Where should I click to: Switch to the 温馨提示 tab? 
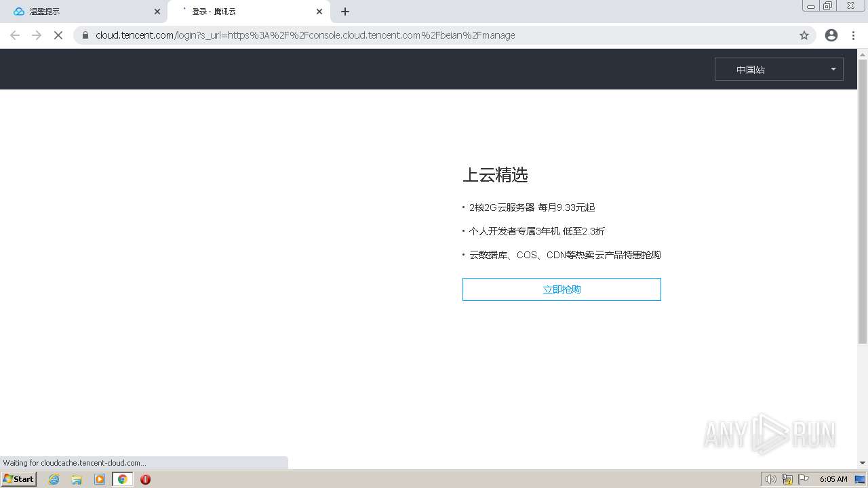click(83, 12)
